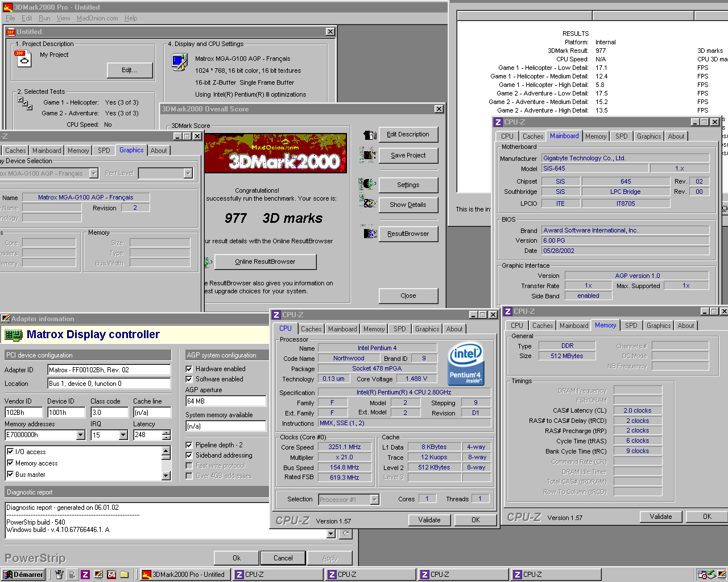Open the Display Device Selection dropdown in CPU-Z Graphics
Screen dimensions: 728x582
click(94, 173)
